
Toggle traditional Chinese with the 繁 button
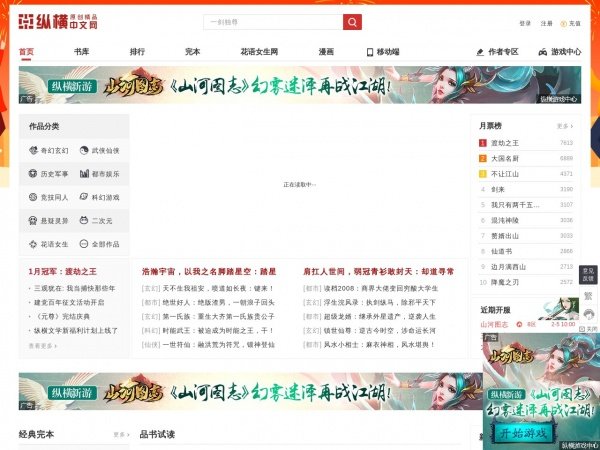(588, 296)
